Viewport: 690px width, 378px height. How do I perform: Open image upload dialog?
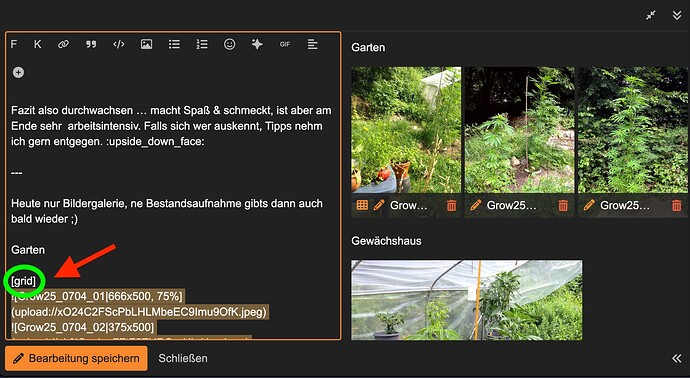pyautogui.click(x=147, y=44)
